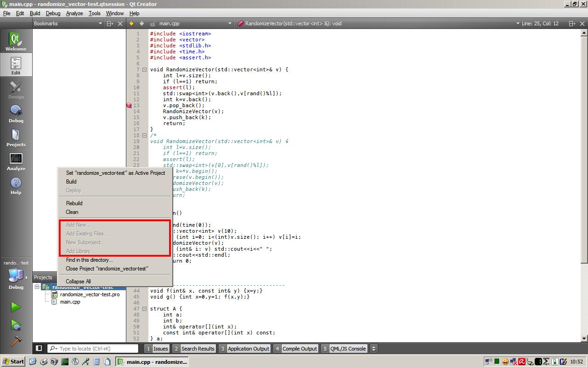The width and height of the screenshot is (588, 368).
Task: Choose Rebuild in the context menu
Action: click(x=115, y=203)
